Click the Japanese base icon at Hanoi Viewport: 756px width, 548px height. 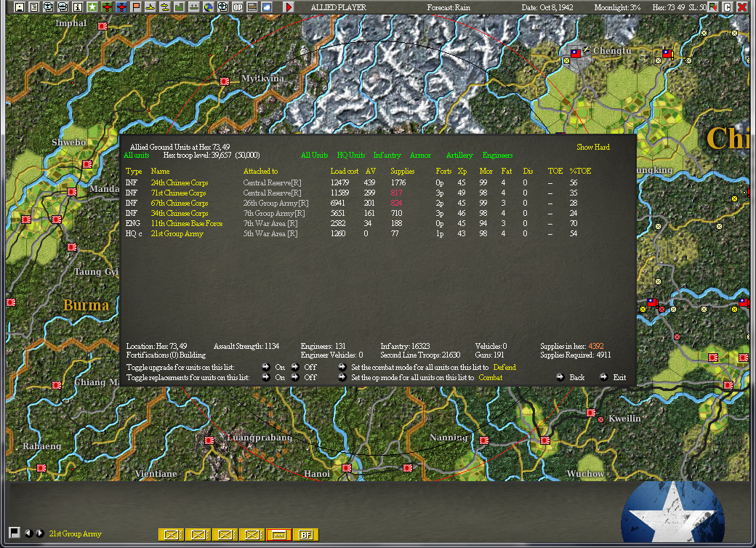347,467
